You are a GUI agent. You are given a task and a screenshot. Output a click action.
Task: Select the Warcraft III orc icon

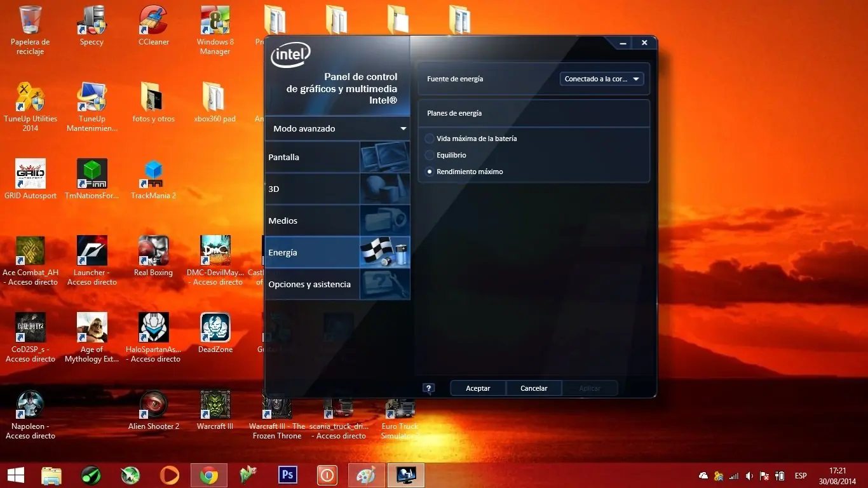tap(215, 410)
